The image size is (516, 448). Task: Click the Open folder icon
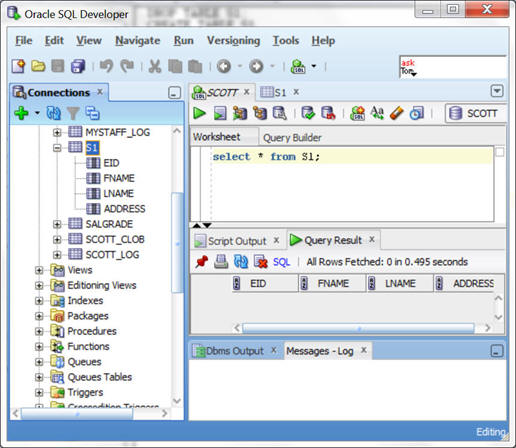pyautogui.click(x=38, y=66)
